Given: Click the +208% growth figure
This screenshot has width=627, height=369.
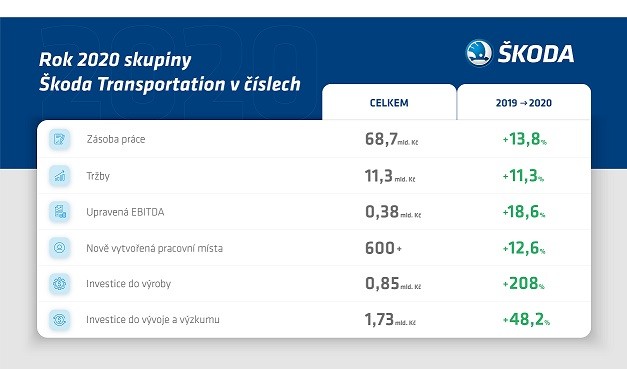Looking at the screenshot, I should (x=523, y=283).
